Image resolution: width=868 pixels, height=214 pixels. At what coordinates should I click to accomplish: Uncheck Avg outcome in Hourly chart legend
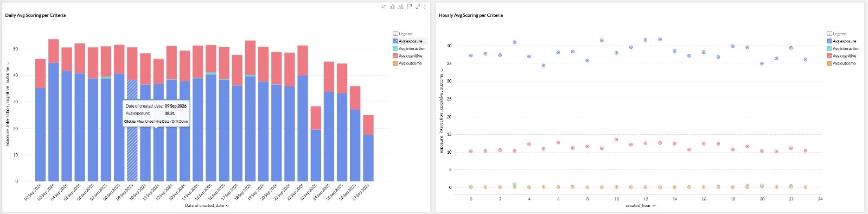click(x=829, y=63)
